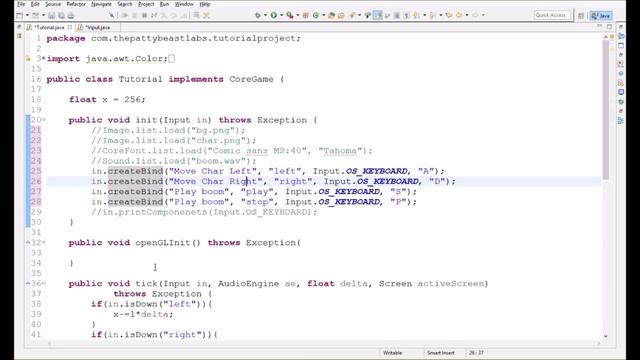Image resolution: width=640 pixels, height=360 pixels.
Task: Click the editor scrollbar up arrow
Action: (606, 37)
